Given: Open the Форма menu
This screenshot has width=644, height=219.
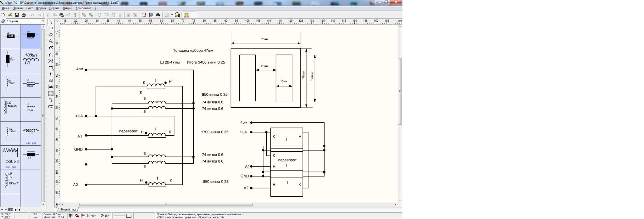Looking at the screenshot, I should click(x=41, y=8).
